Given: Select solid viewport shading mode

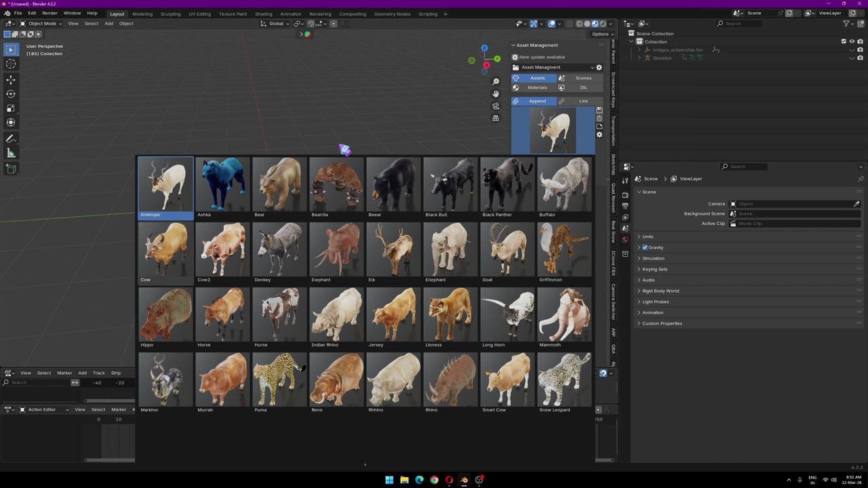Looking at the screenshot, I should [x=587, y=24].
